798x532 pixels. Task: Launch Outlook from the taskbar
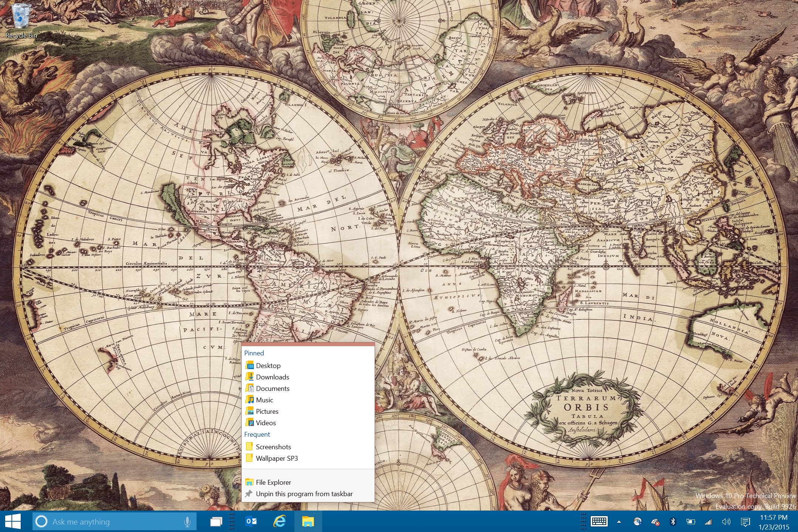coord(251,522)
